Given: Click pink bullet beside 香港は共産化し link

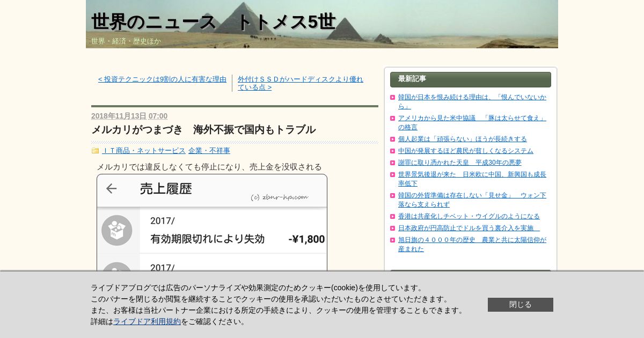Looking at the screenshot, I should click(x=393, y=216).
